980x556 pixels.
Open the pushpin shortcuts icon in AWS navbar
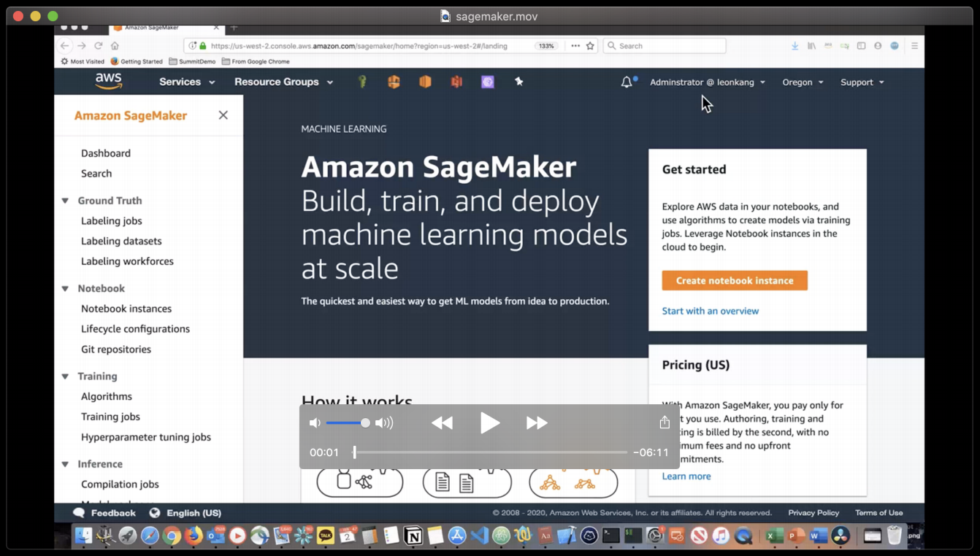pos(519,82)
